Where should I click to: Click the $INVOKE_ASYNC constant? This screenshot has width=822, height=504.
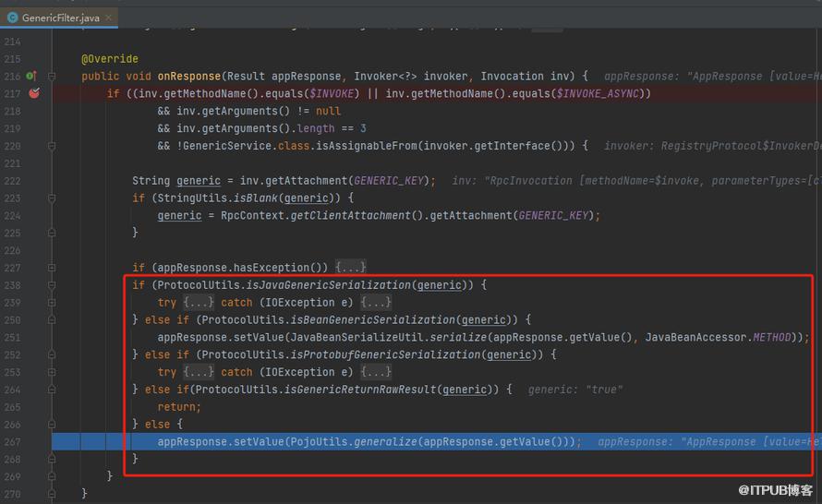click(597, 93)
